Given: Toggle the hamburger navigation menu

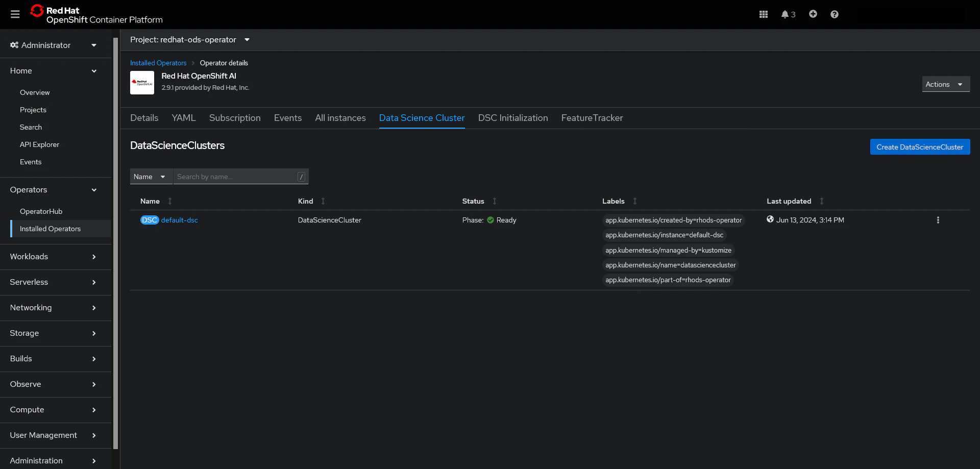Looking at the screenshot, I should (x=15, y=14).
